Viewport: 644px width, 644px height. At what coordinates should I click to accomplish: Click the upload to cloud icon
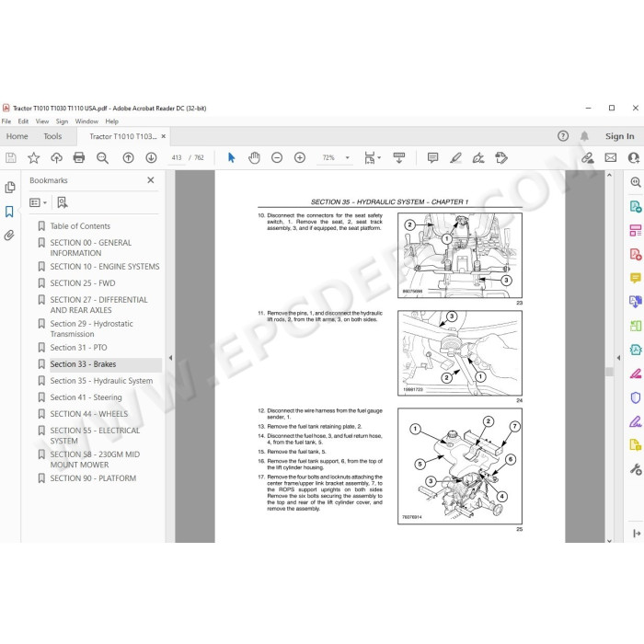coord(56,157)
